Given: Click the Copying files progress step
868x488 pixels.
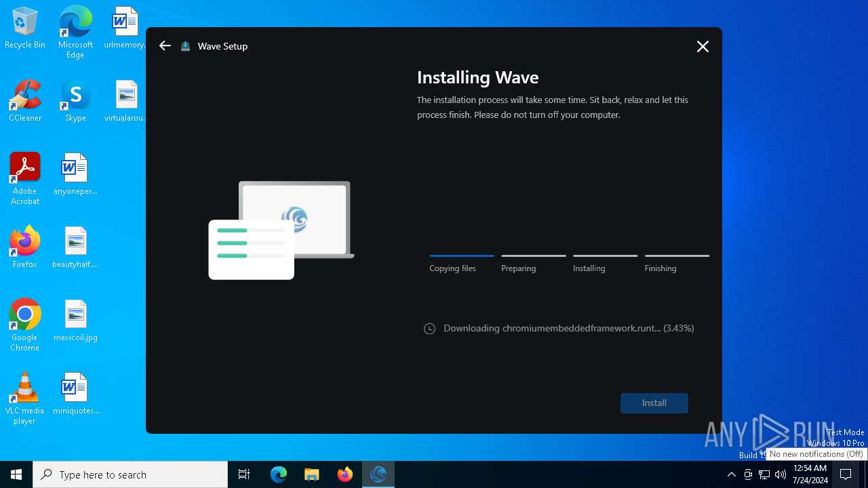Looking at the screenshot, I should [x=462, y=264].
